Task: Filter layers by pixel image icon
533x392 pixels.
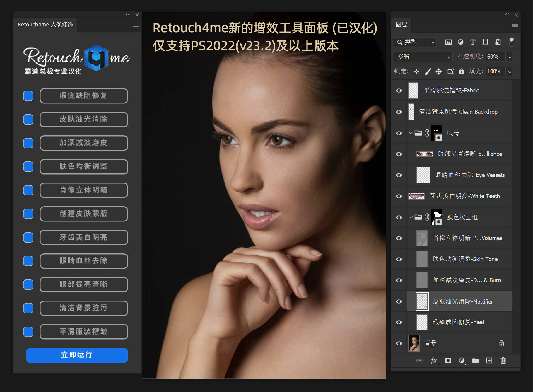Action: (448, 42)
